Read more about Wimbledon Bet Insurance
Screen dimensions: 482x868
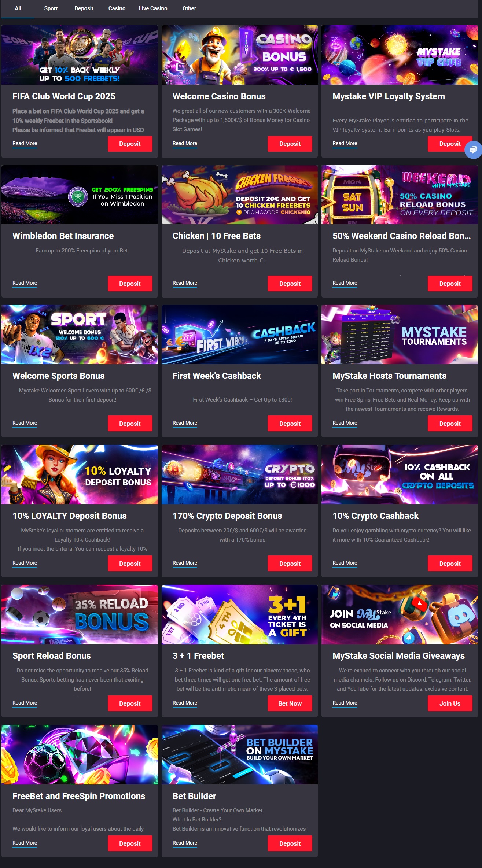25,283
